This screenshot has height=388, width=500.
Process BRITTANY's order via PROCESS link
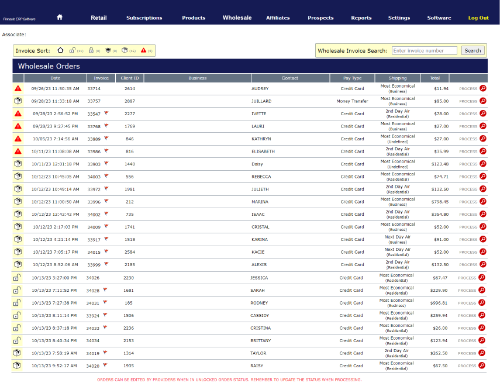[467, 341]
